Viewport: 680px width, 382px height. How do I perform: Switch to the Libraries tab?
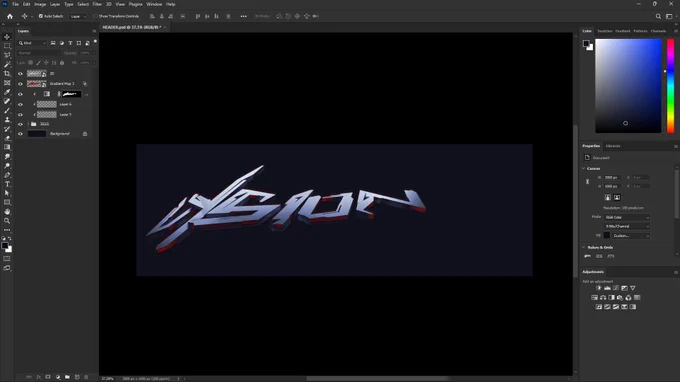[x=613, y=146]
